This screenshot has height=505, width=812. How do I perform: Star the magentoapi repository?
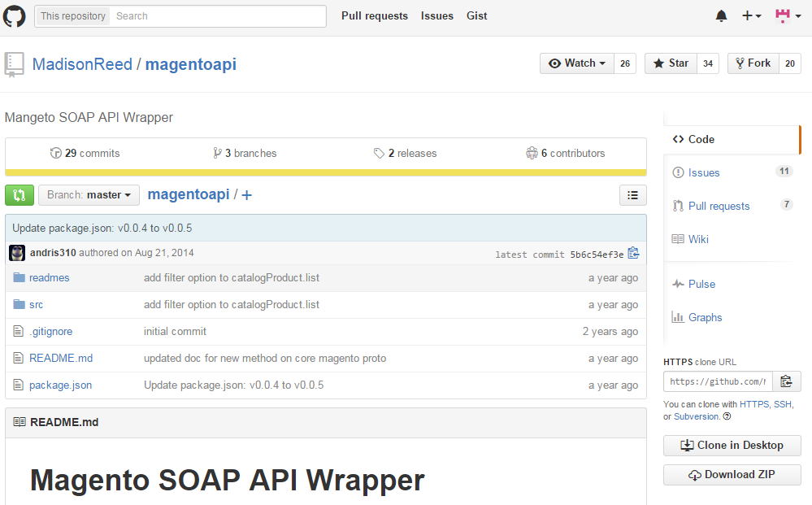pyautogui.click(x=671, y=63)
